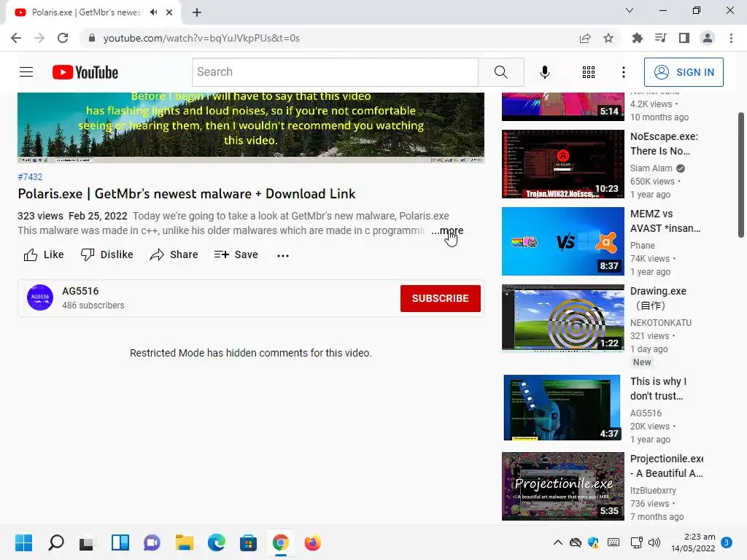The image size is (747, 560).
Task: Dislike the Polaris.exe video
Action: (x=107, y=254)
